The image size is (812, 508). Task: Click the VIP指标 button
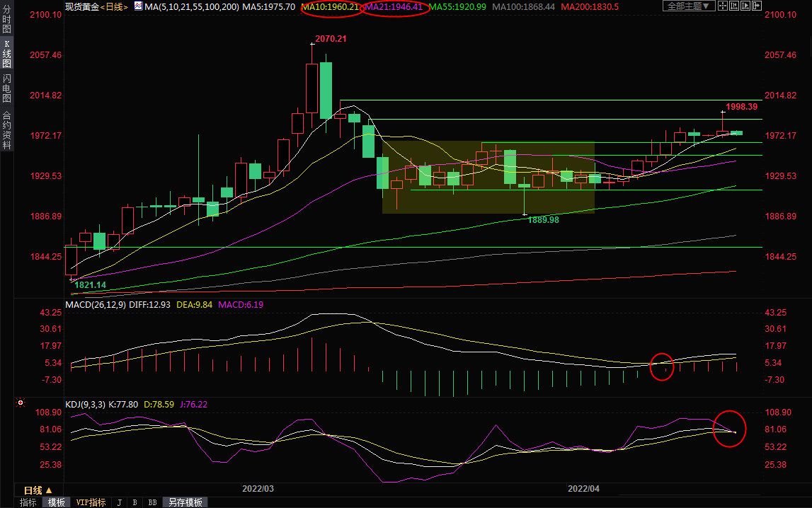[x=91, y=502]
